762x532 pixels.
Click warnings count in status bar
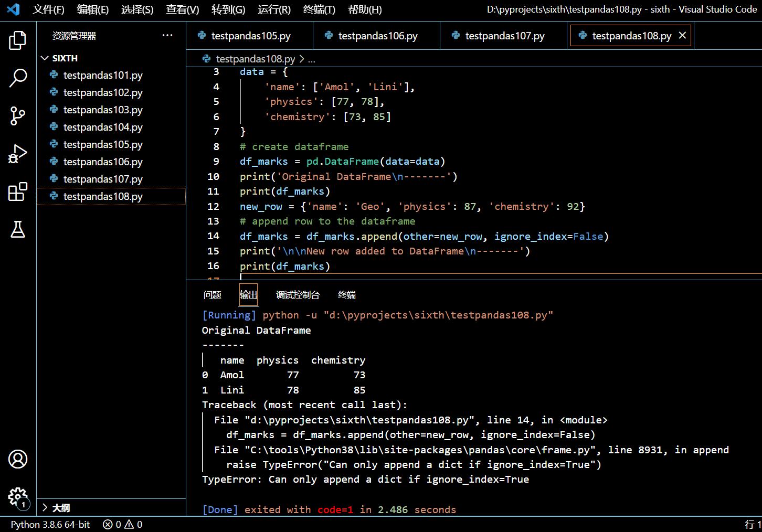click(x=133, y=524)
